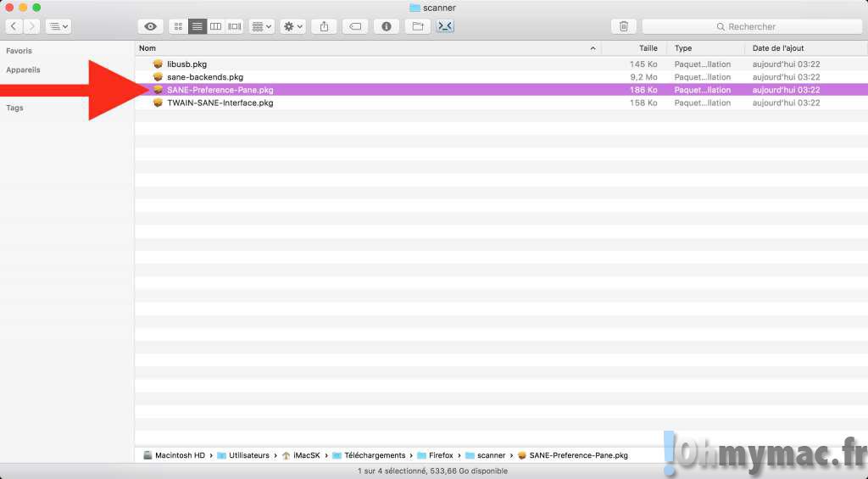Screen dimensions: 868x479
Task: Click the Open in Terminal toolbar icon
Action: point(445,26)
